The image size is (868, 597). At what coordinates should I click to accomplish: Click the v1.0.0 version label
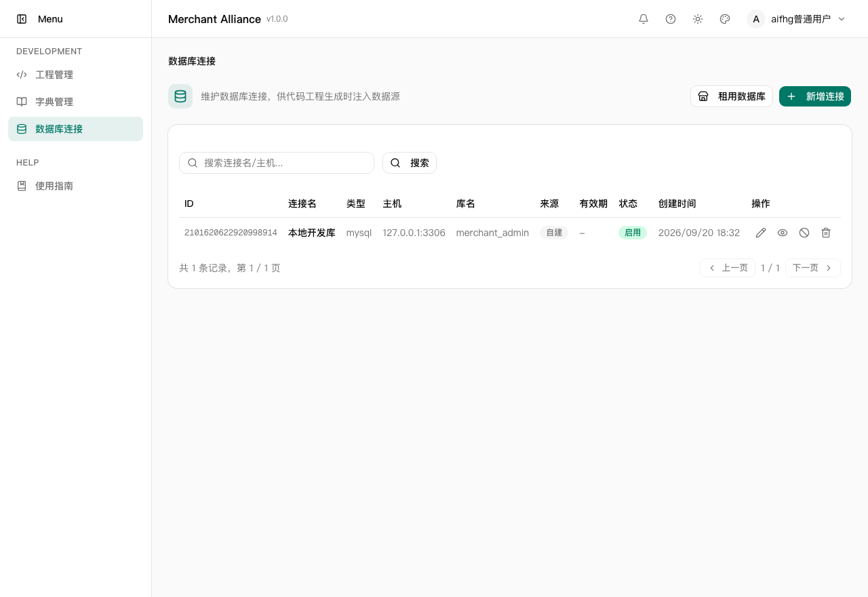[x=277, y=19]
